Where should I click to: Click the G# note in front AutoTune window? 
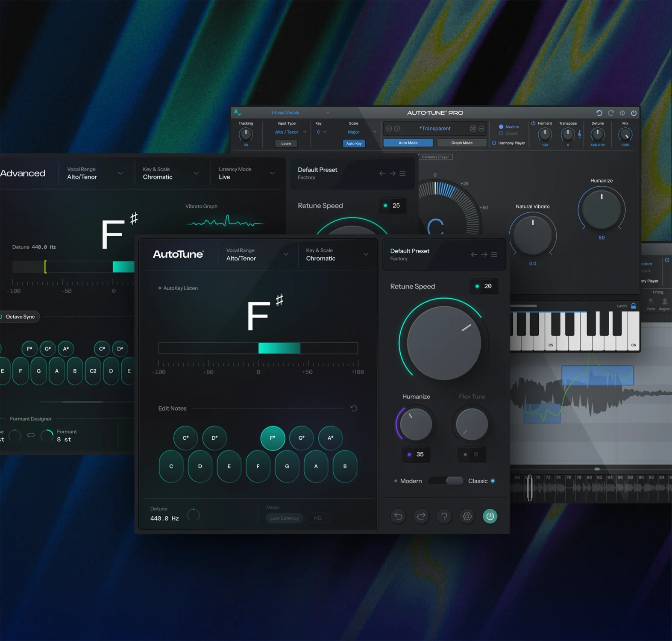[302, 438]
